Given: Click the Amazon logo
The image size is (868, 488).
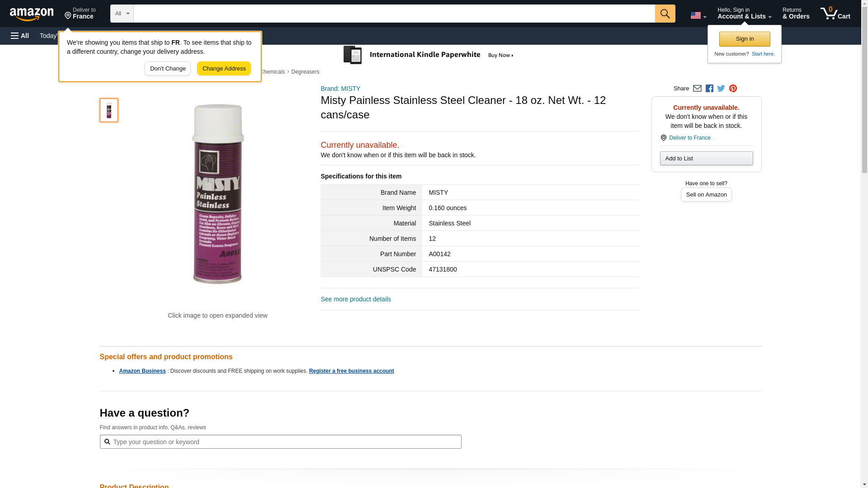Looking at the screenshot, I should click(x=32, y=14).
